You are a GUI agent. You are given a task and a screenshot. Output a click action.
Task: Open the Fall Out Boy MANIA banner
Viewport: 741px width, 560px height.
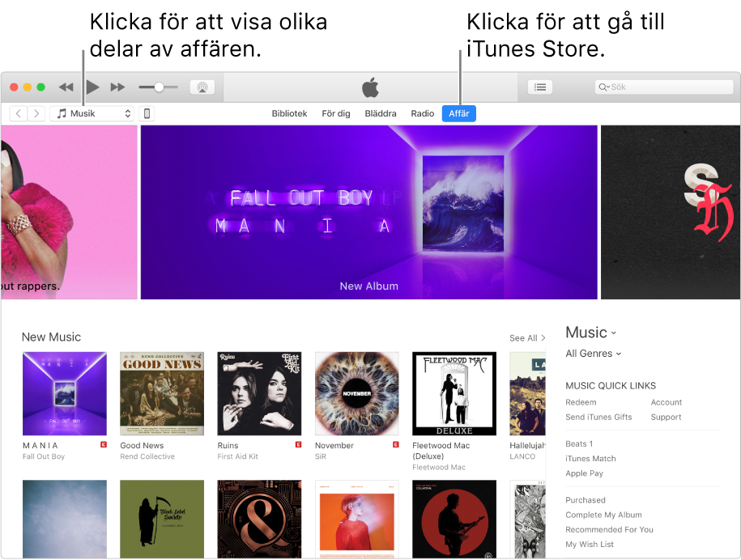369,212
